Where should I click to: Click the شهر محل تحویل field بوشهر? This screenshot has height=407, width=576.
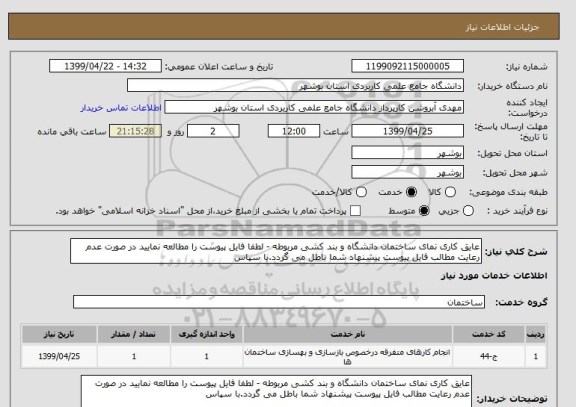pyautogui.click(x=407, y=172)
